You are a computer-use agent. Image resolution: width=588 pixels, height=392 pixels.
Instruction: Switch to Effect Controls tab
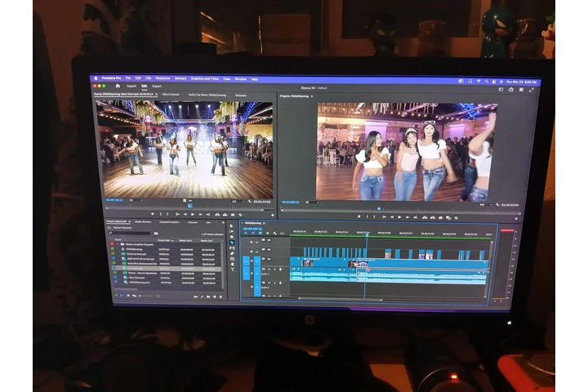point(171,95)
